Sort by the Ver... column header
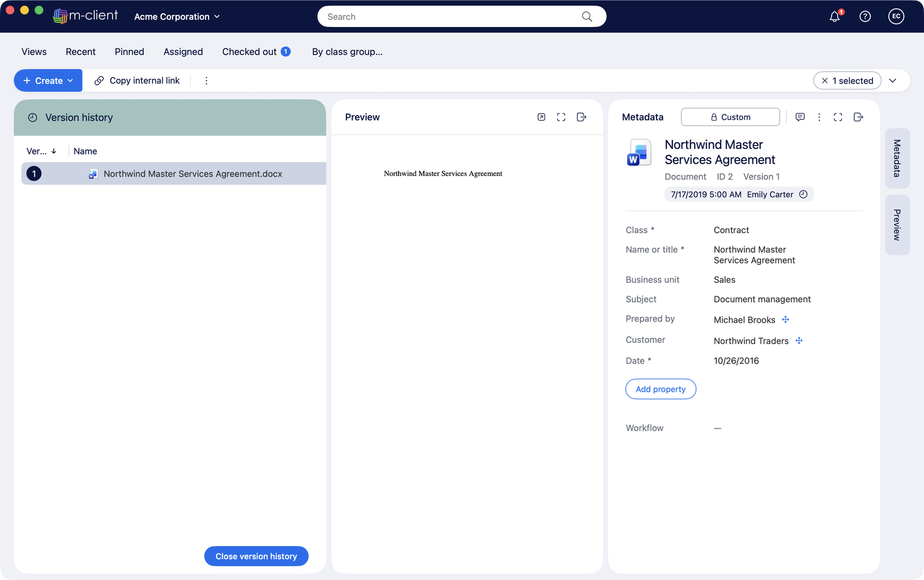This screenshot has height=580, width=924. [x=42, y=151]
